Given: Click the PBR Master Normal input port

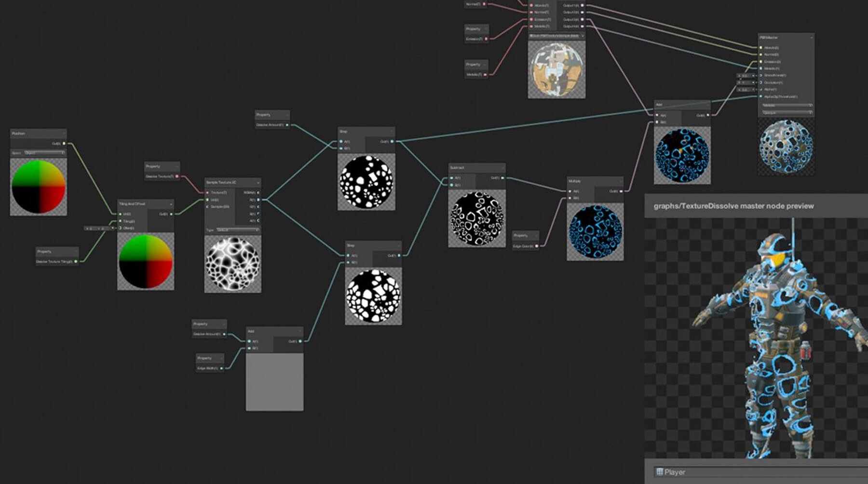Looking at the screenshot, I should pyautogui.click(x=761, y=54).
